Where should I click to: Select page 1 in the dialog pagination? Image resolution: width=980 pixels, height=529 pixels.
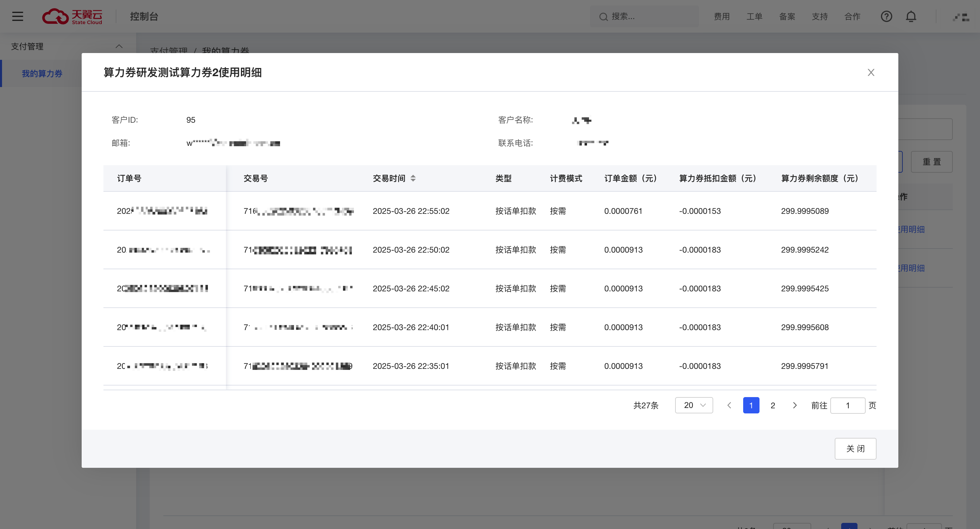[751, 405]
